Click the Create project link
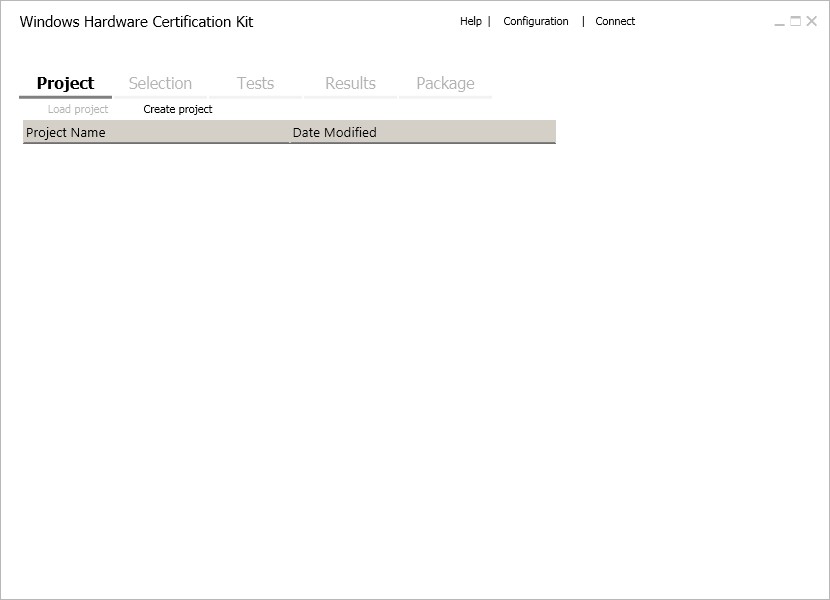Screen dimensions: 830x600 (178, 109)
